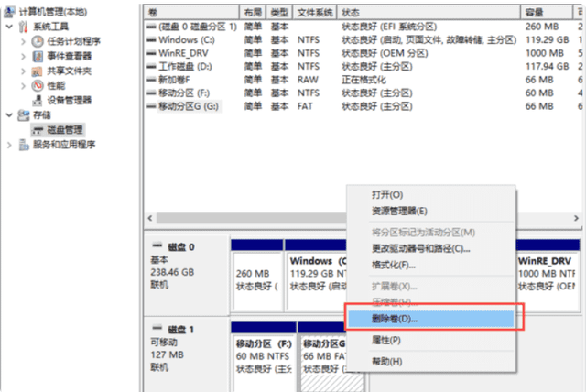Collapse the 存储 storage node
The height and width of the screenshot is (392, 586).
(10, 115)
